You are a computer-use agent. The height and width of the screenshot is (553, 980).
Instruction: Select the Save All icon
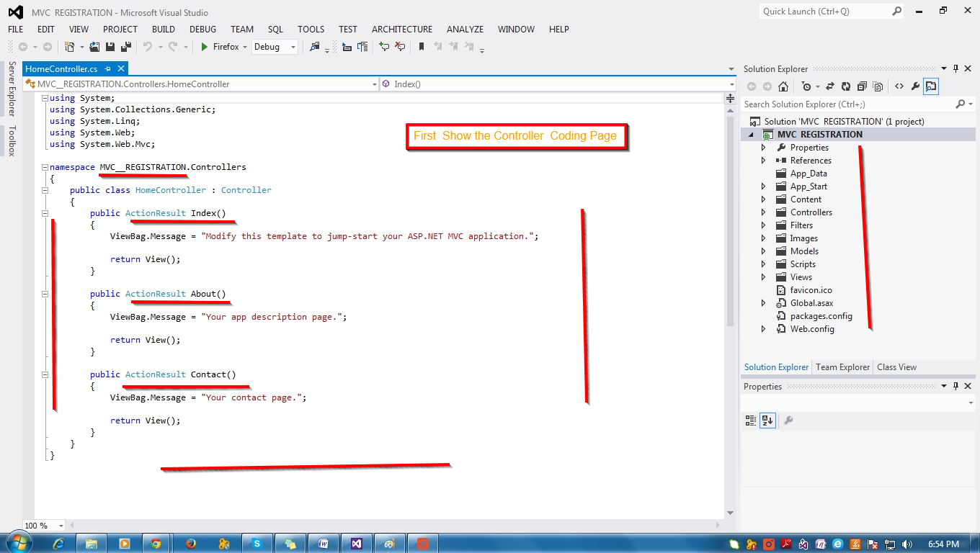(124, 47)
